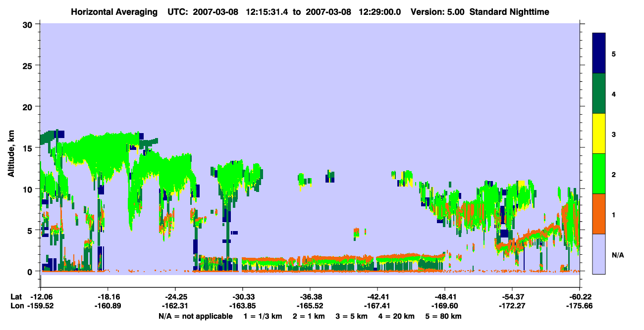Click longitude value -172.27
644x330 pixels.
pyautogui.click(x=512, y=306)
